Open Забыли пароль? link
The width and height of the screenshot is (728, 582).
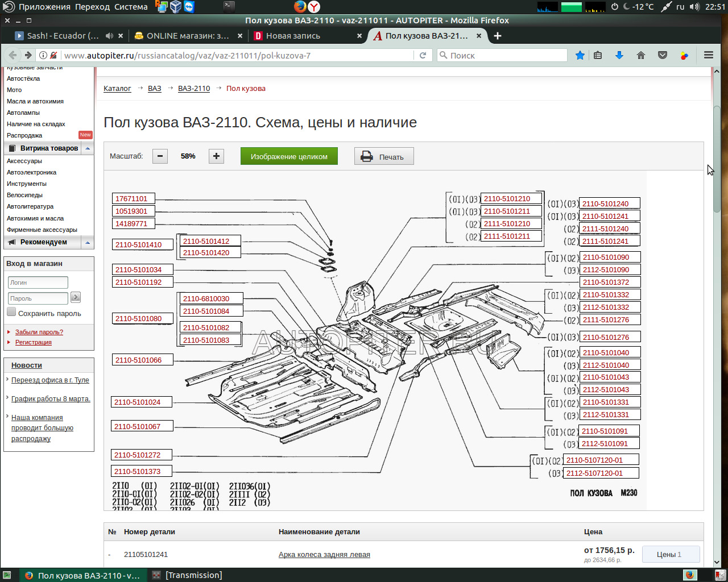39,332
